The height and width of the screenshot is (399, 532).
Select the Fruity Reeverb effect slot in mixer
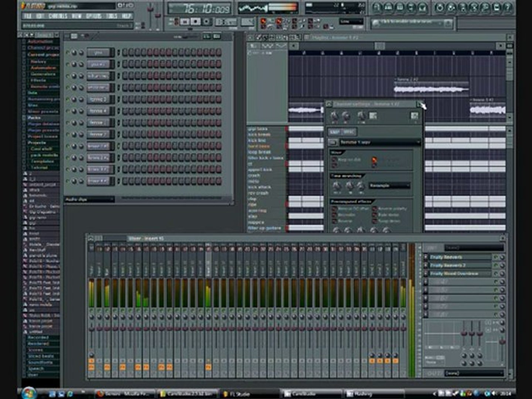pos(460,257)
